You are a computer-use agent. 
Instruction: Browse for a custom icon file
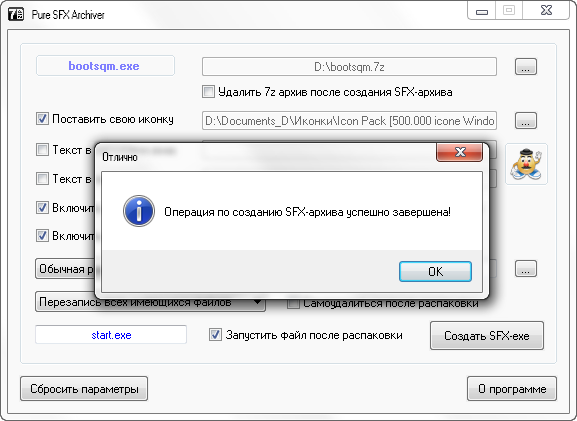[525, 120]
